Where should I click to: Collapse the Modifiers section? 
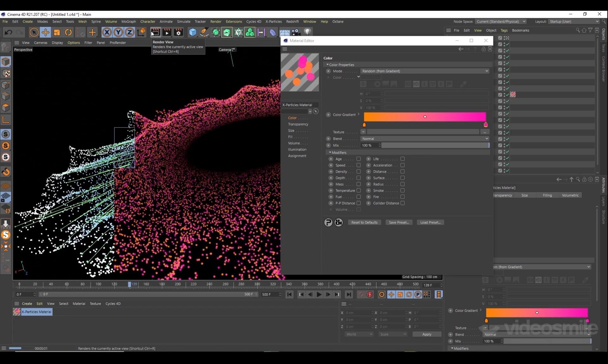tap(330, 152)
